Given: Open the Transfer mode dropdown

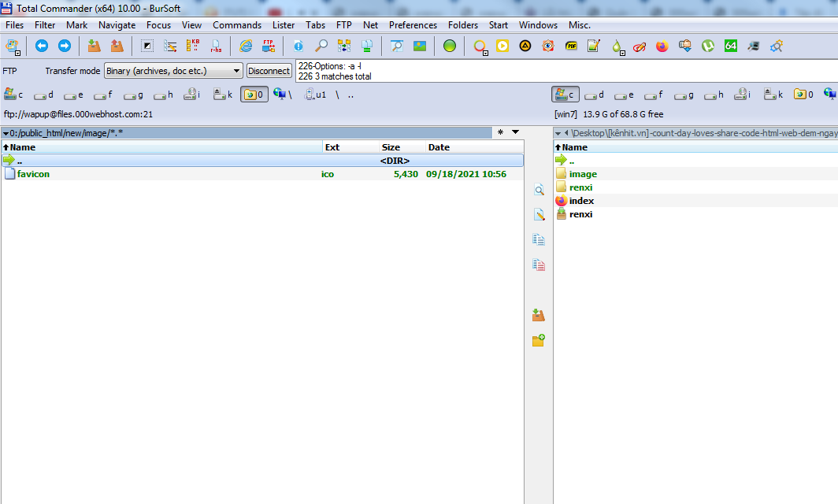Looking at the screenshot, I should [173, 71].
